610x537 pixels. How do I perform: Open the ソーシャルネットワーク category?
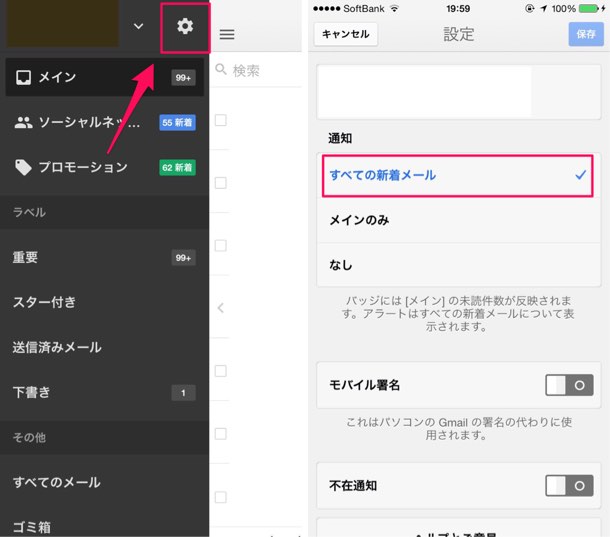(x=105, y=122)
